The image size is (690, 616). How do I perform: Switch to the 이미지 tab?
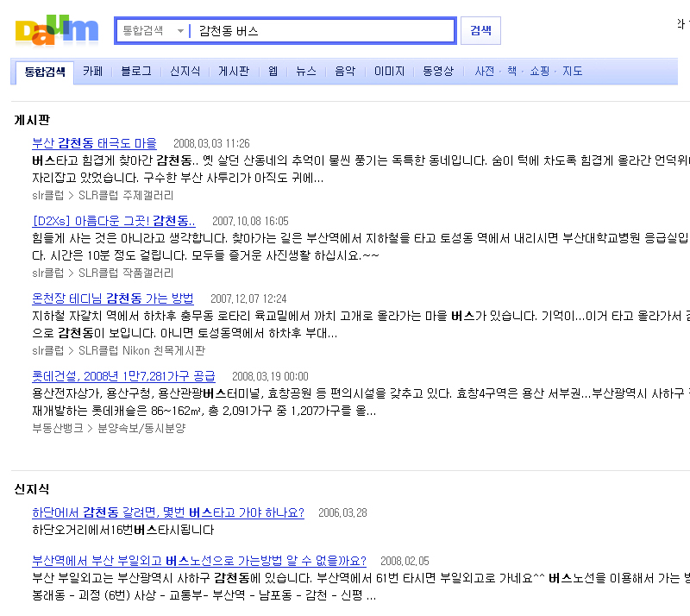pyautogui.click(x=390, y=71)
